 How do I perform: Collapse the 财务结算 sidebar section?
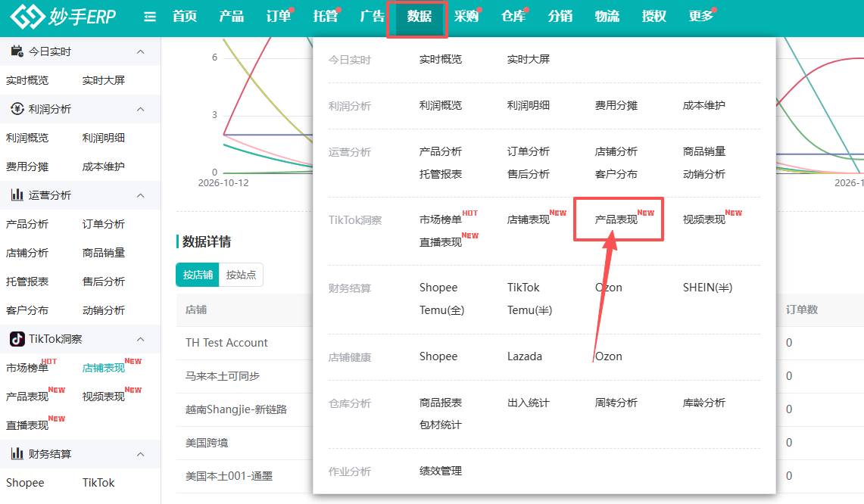pyautogui.click(x=141, y=454)
